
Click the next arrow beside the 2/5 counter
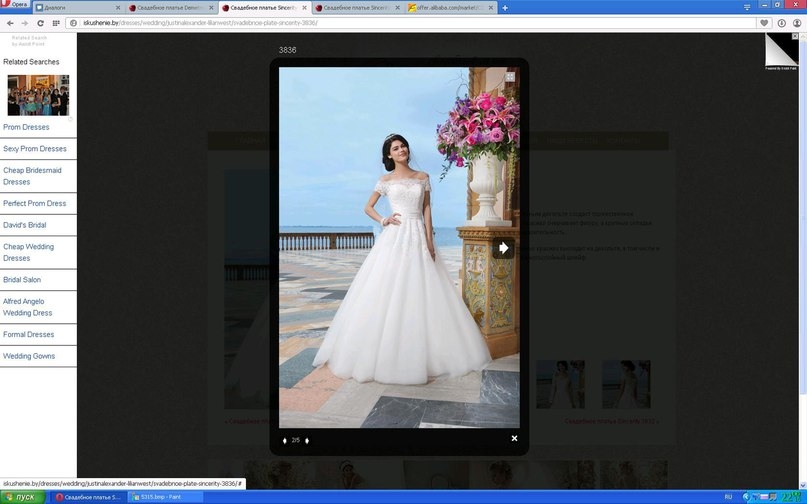click(307, 440)
